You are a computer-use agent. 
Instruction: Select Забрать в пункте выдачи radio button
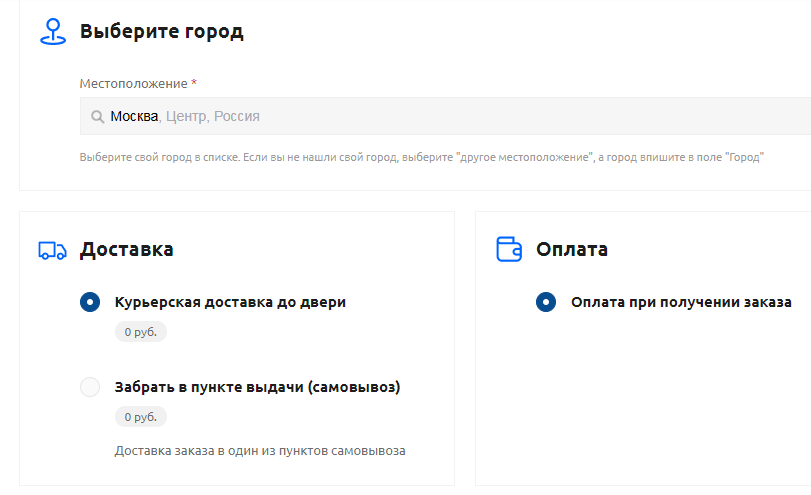(x=90, y=387)
